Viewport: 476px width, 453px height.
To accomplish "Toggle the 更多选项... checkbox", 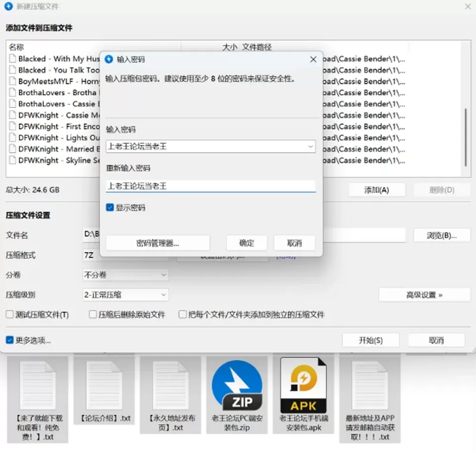I will click(x=10, y=340).
